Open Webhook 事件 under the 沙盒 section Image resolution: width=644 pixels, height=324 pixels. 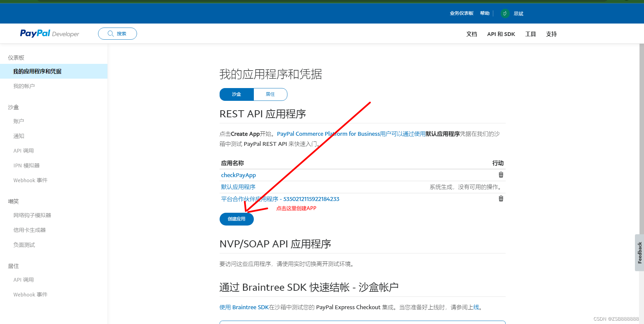(x=31, y=180)
